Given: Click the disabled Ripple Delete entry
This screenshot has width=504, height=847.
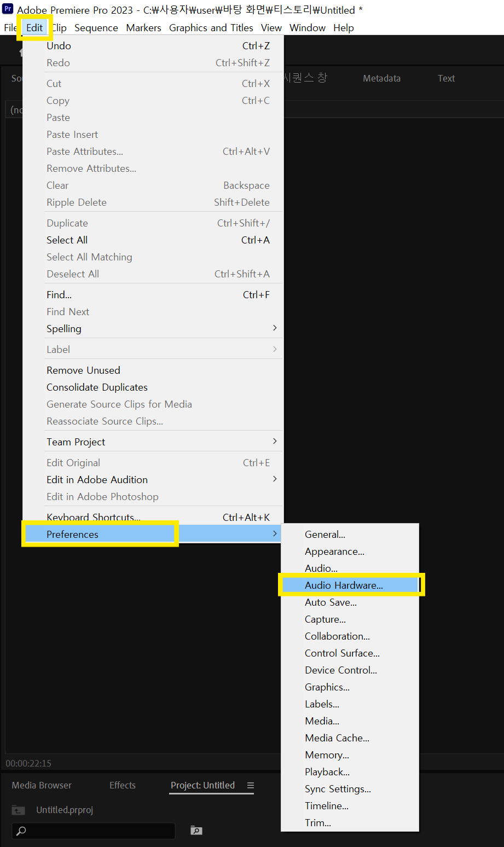Looking at the screenshot, I should point(153,202).
